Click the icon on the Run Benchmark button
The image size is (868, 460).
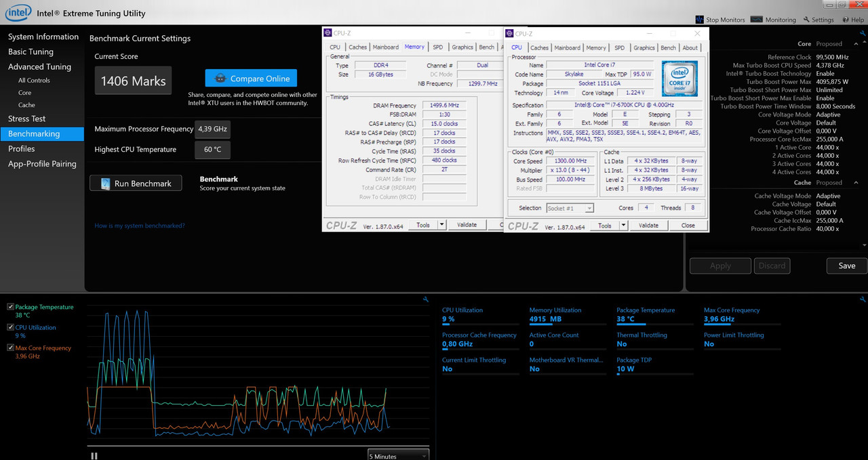[105, 184]
